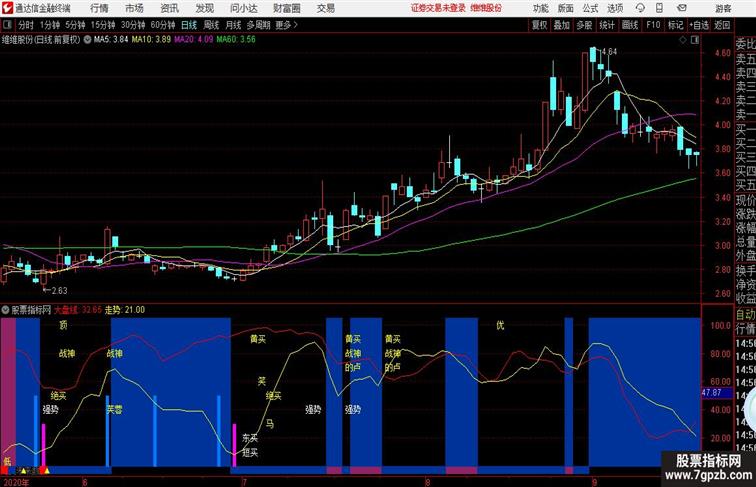Open the 行情 menu
Screen dimensions: 756x487
coord(99,8)
